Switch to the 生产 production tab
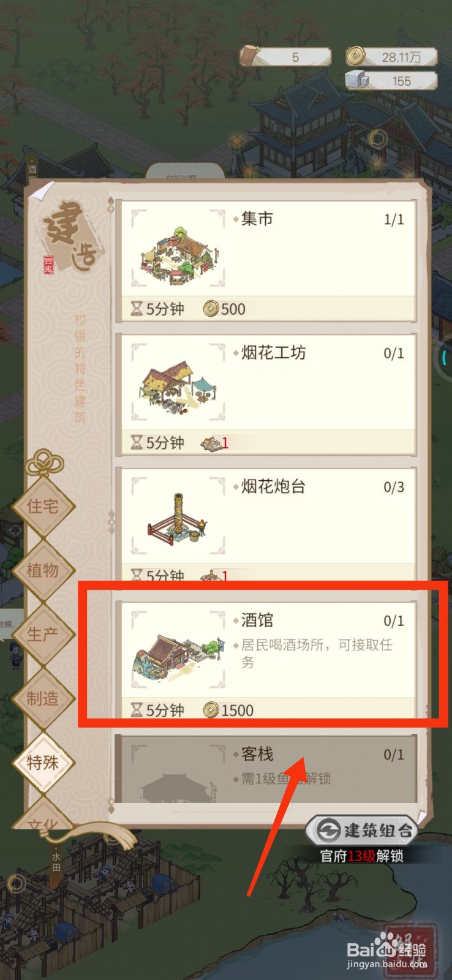Image resolution: width=452 pixels, height=980 pixels. (x=43, y=634)
